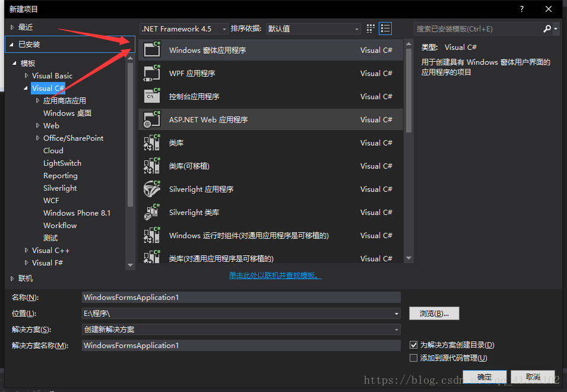Select the 控制台应用程序 template name

(194, 97)
